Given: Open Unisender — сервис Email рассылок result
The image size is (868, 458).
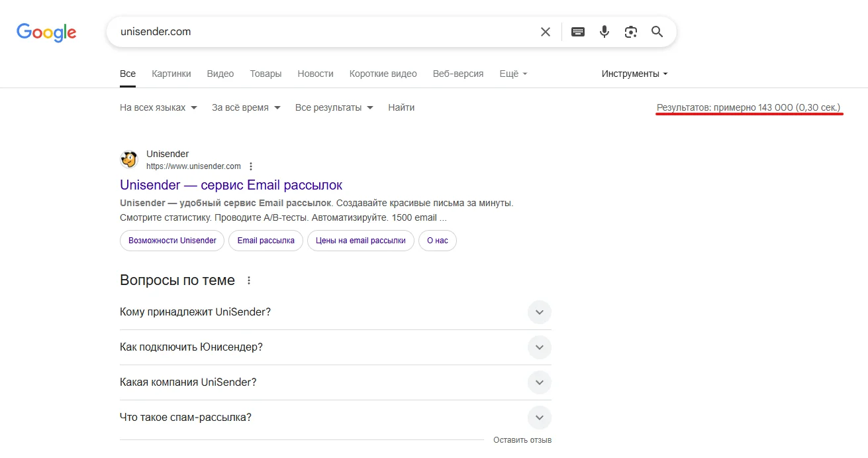Looking at the screenshot, I should click(231, 185).
